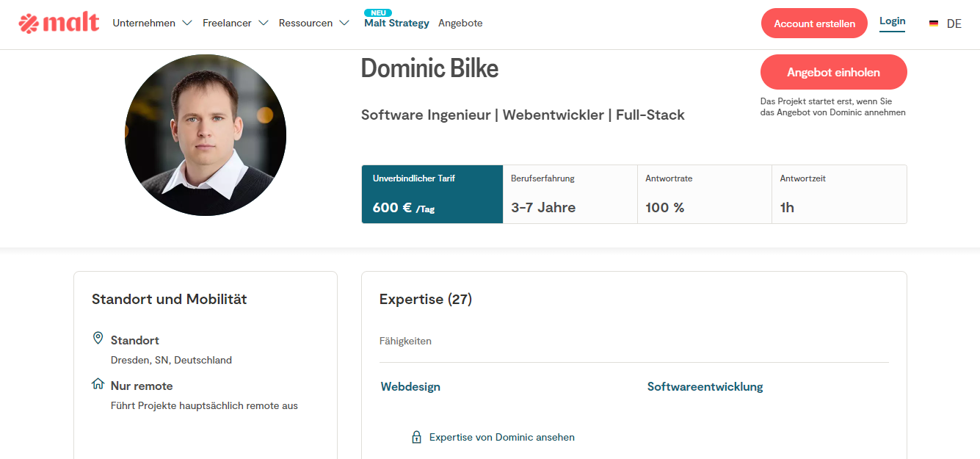Click the house icon beside Nur remote
Screen dimensions: 980x459
pos(98,384)
